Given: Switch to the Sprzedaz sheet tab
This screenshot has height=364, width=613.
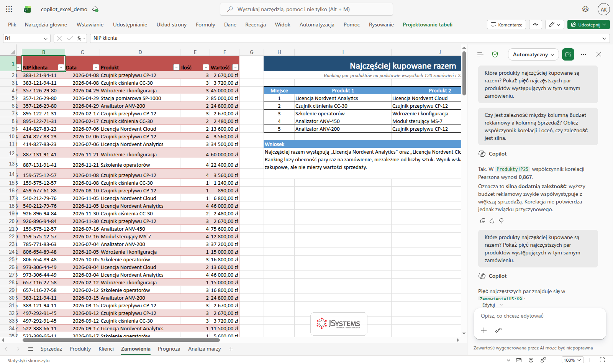Looking at the screenshot, I should coord(51,349).
